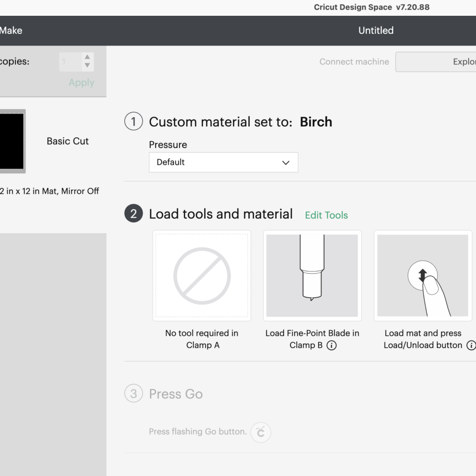The height and width of the screenshot is (476, 476).
Task: Select the black mat preview thumbnail
Action: click(x=12, y=141)
